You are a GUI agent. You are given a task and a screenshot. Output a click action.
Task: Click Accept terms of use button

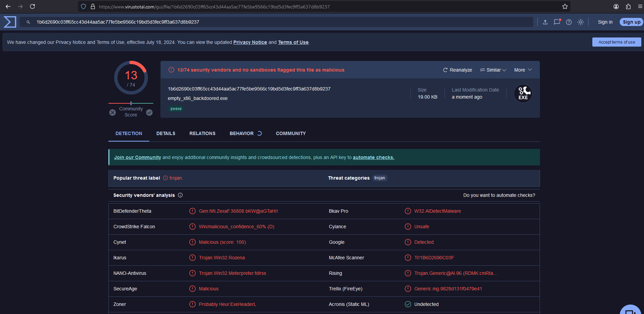pos(617,42)
